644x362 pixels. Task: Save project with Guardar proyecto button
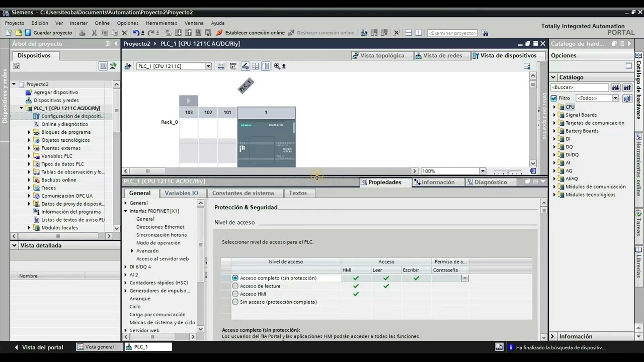coord(49,33)
